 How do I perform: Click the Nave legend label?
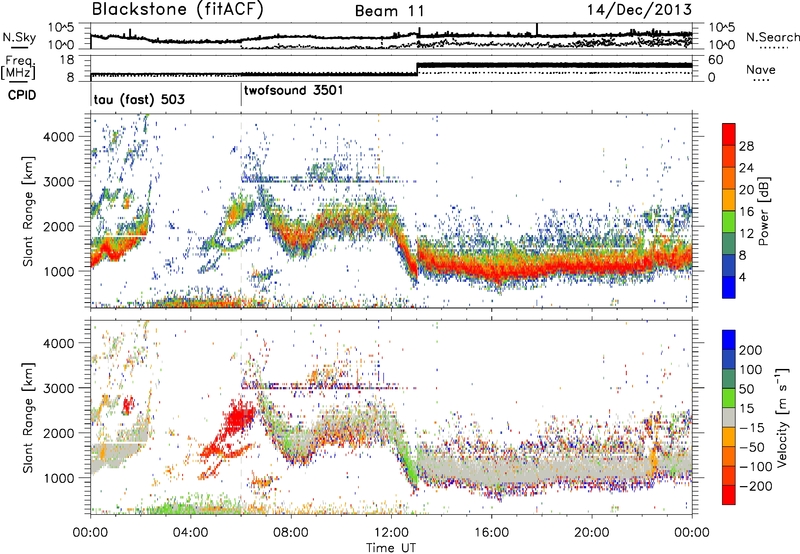click(761, 69)
